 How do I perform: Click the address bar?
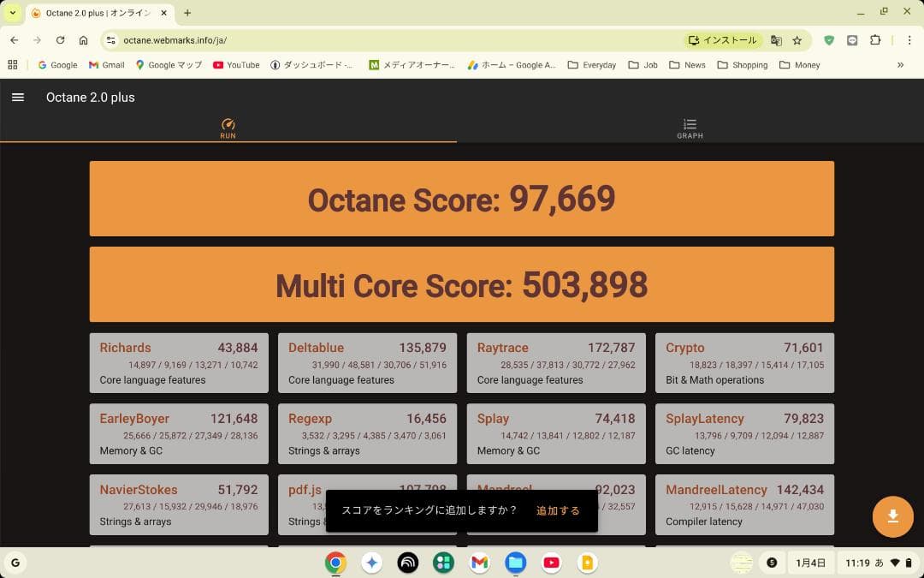[x=342, y=39]
